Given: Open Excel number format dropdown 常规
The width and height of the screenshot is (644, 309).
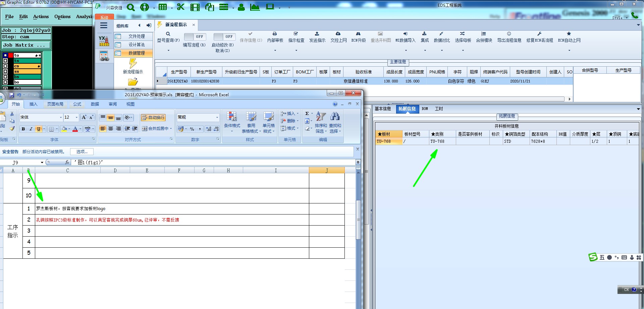Looking at the screenshot, I should click(217, 117).
